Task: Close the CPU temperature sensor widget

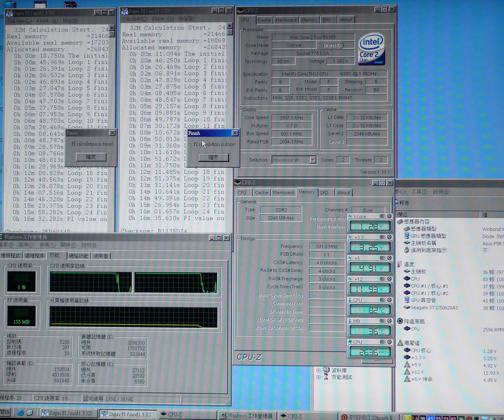Action: point(389,300)
